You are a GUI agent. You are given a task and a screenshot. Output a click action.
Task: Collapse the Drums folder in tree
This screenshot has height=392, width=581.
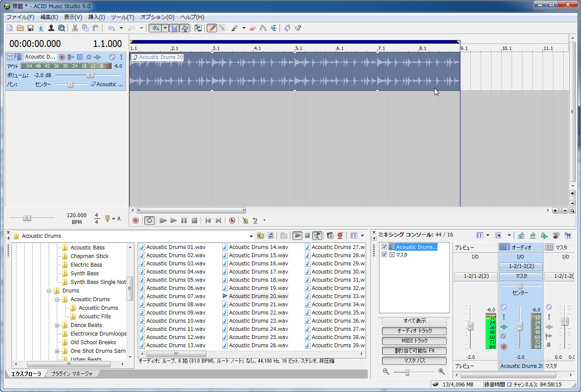[x=49, y=291]
